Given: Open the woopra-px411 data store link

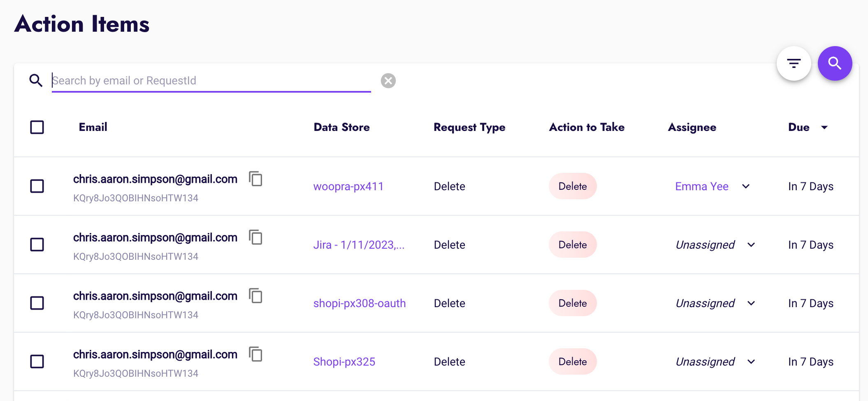Looking at the screenshot, I should [348, 187].
